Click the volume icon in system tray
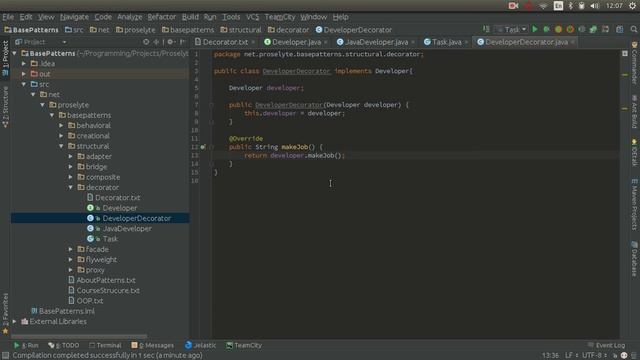This screenshot has height=360, width=640. pos(595,6)
